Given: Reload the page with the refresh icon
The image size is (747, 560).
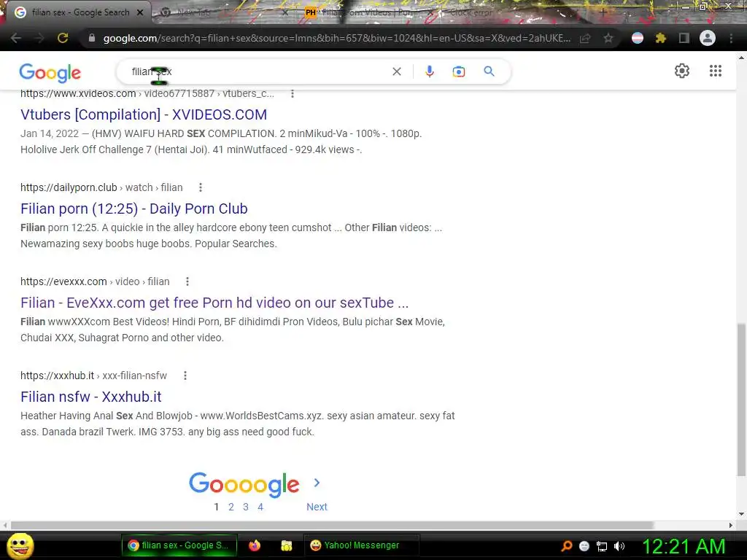Looking at the screenshot, I should pos(63,38).
